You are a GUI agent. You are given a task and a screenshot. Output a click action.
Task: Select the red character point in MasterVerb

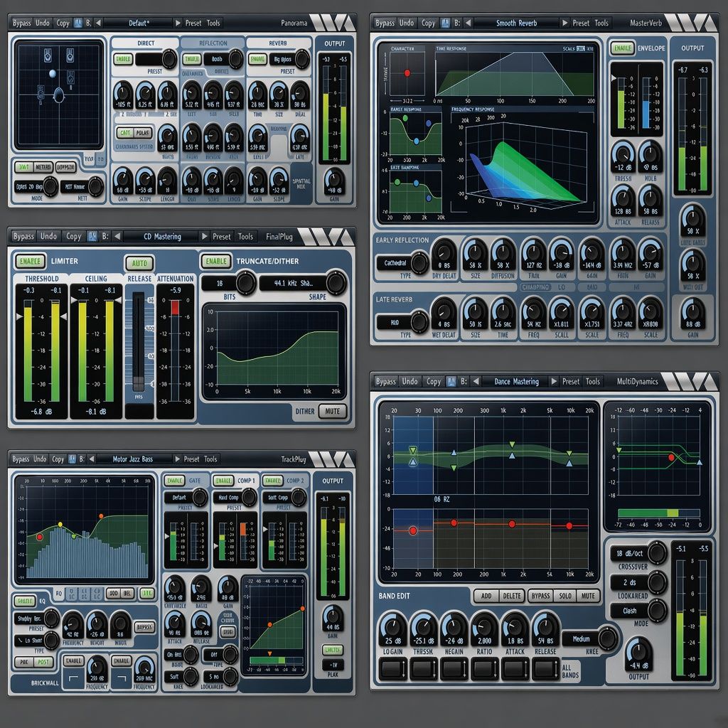pos(407,73)
